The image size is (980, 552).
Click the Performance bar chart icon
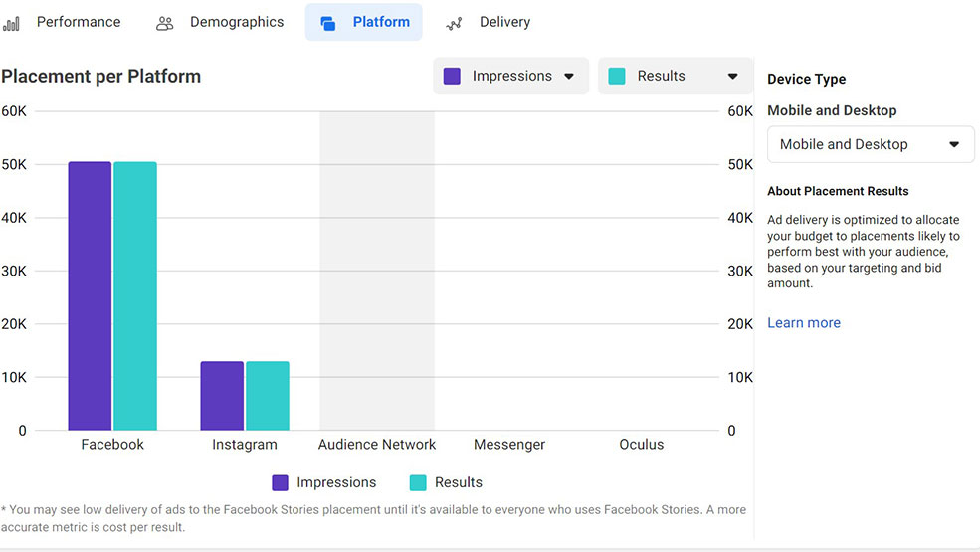(x=12, y=23)
